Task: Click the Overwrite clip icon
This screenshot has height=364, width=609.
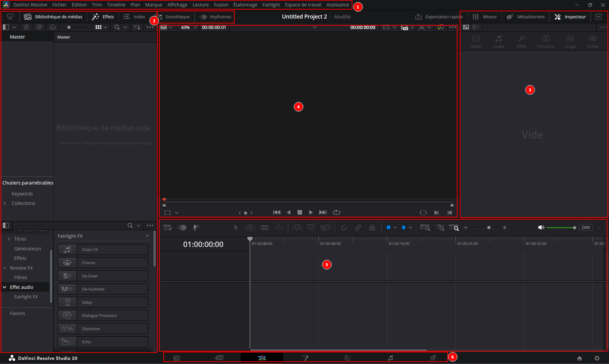Action: coord(311,228)
